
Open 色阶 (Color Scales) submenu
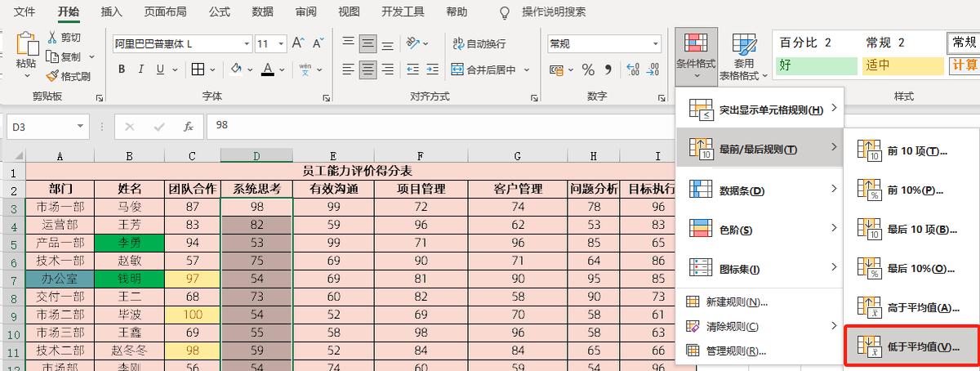click(x=759, y=229)
